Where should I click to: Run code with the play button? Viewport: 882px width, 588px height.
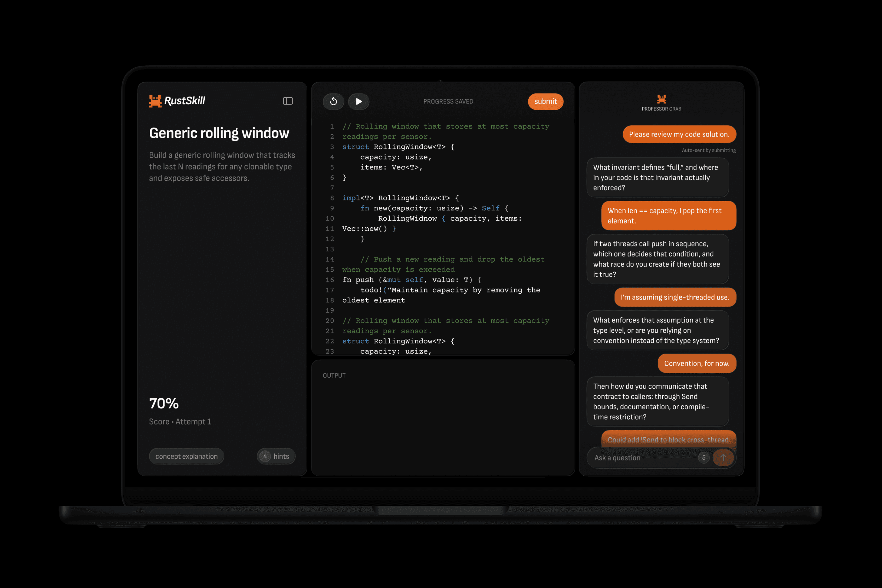pyautogui.click(x=359, y=101)
